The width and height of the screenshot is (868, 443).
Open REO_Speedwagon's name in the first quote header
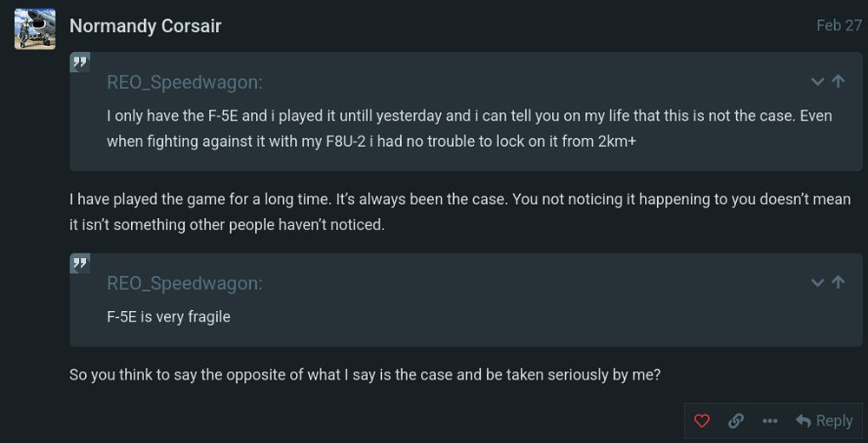(x=184, y=83)
